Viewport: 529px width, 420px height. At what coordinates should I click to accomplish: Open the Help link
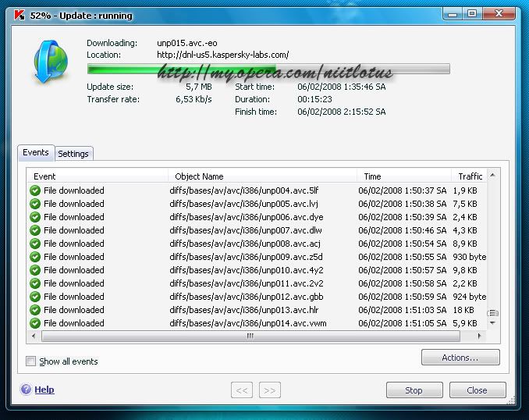(x=44, y=390)
